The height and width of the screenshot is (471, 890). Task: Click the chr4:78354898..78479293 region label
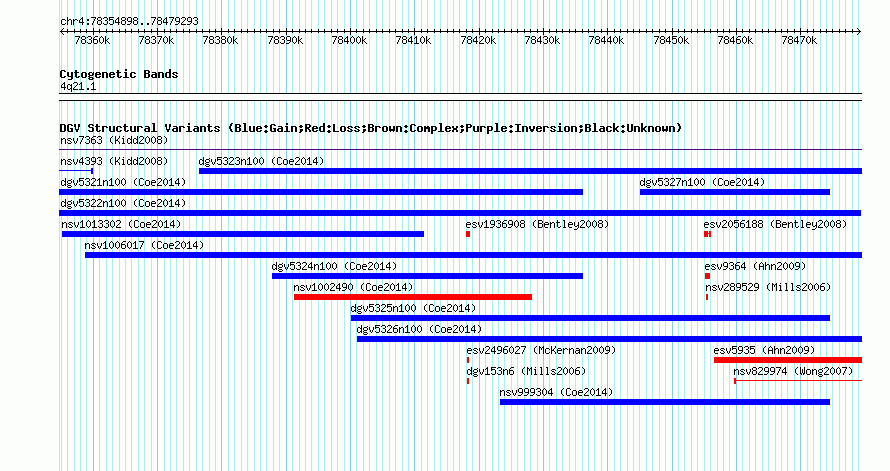pyautogui.click(x=129, y=21)
